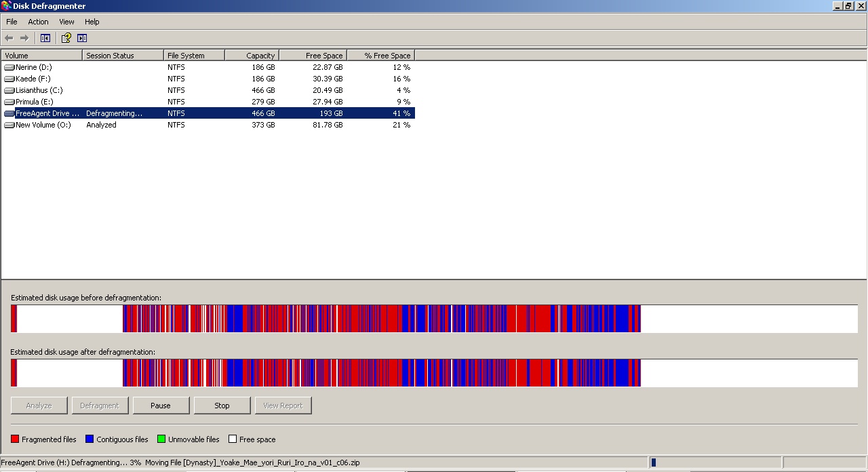
Task: Click the disk usage after defragmentation map
Action: coord(434,373)
